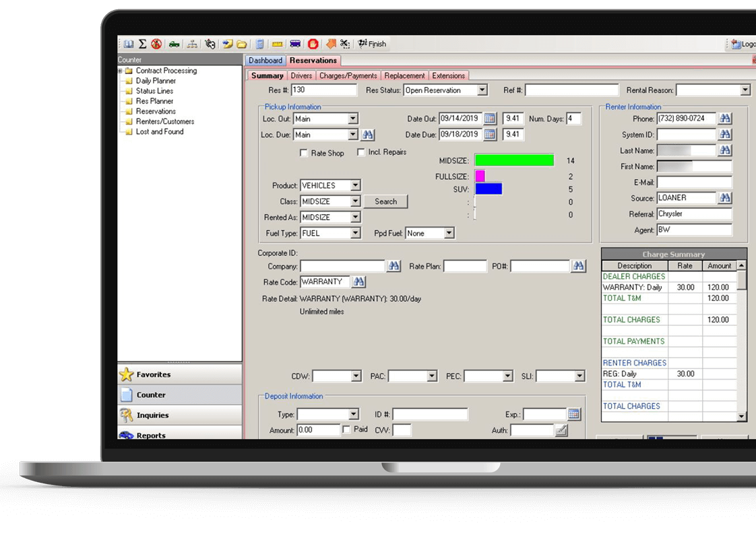The height and width of the screenshot is (542, 756).
Task: Open the deposit Exp. calendar icon
Action: tap(573, 414)
